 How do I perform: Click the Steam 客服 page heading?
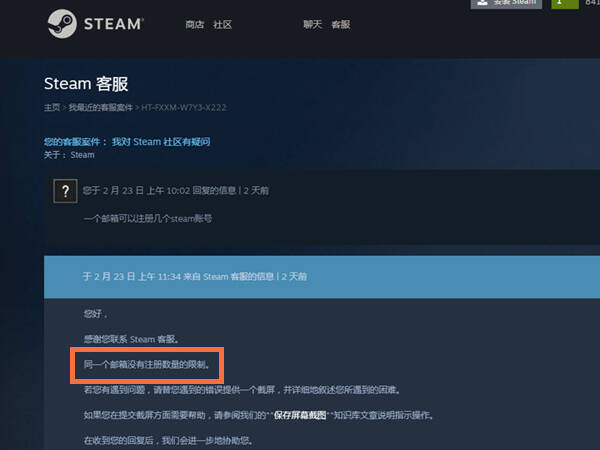(86, 84)
